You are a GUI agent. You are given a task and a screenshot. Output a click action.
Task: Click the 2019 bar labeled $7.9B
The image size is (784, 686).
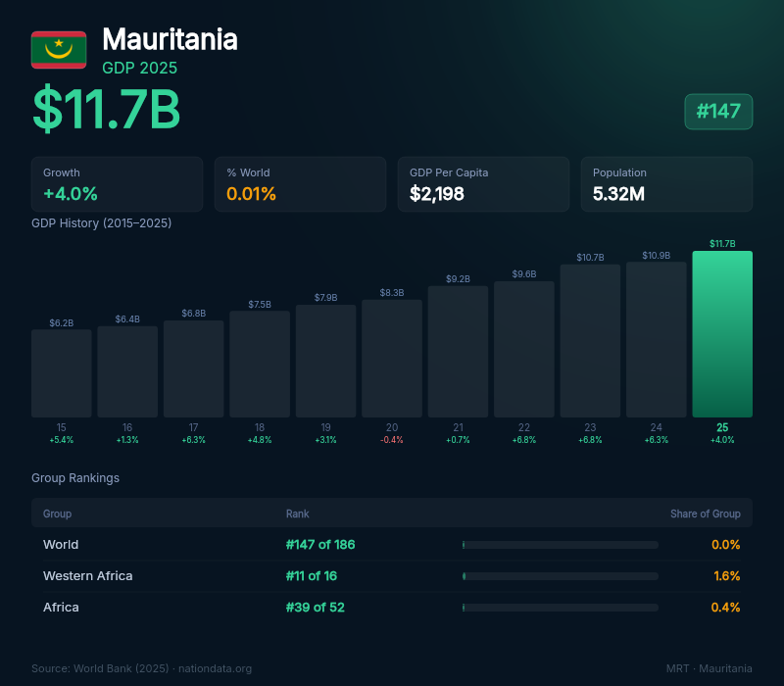(x=325, y=361)
